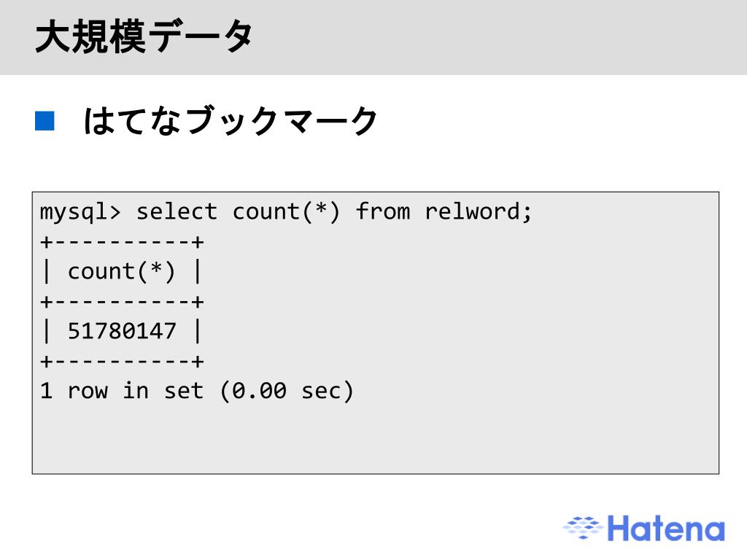Click count(*) in the SQL query

(x=286, y=212)
